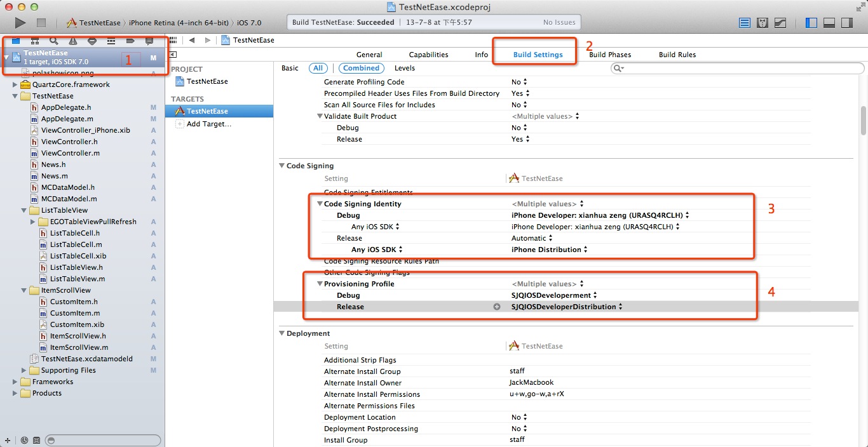Open the Log navigator speech-bubble icon
The height and width of the screenshot is (447, 868).
point(149,41)
